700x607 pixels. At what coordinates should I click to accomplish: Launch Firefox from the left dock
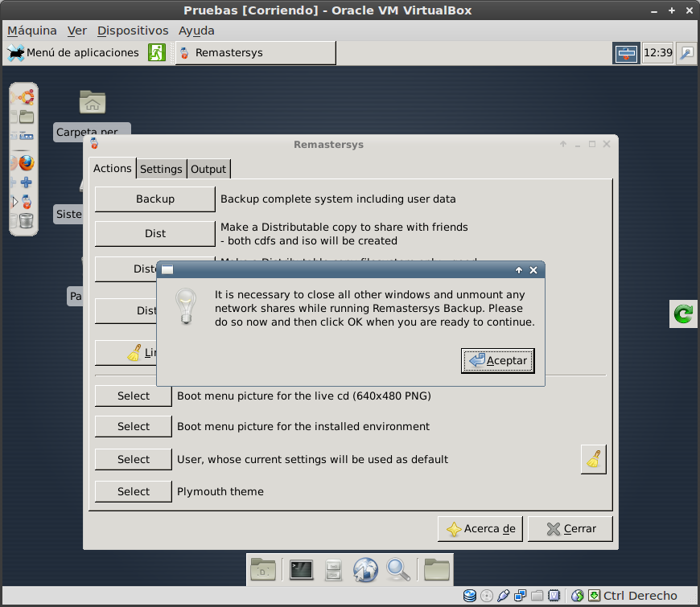coord(26,162)
